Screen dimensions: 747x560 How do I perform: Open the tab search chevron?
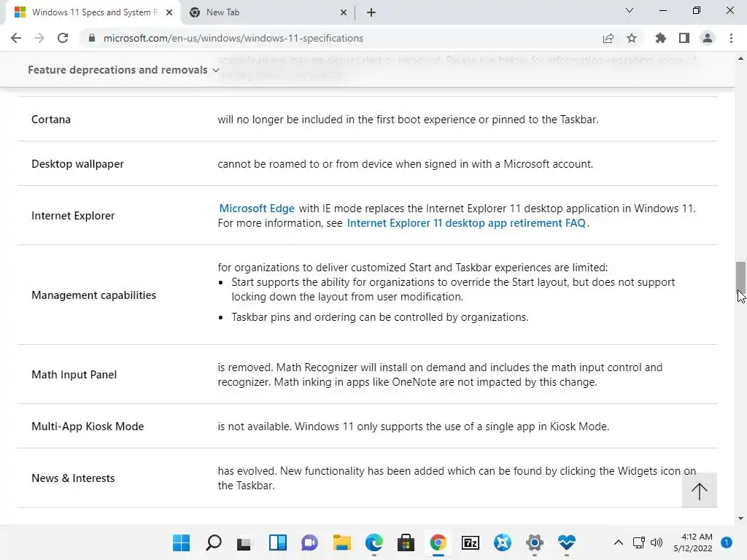[630, 10]
